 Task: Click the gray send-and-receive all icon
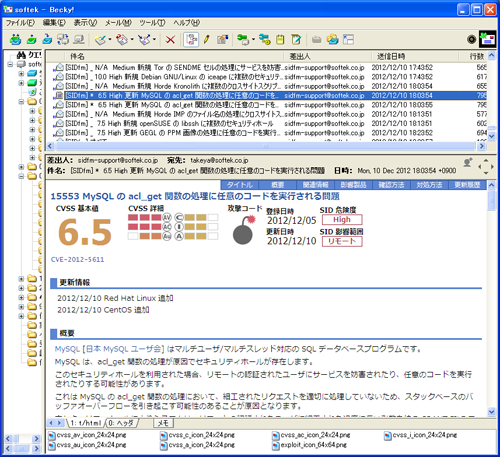click(x=63, y=39)
